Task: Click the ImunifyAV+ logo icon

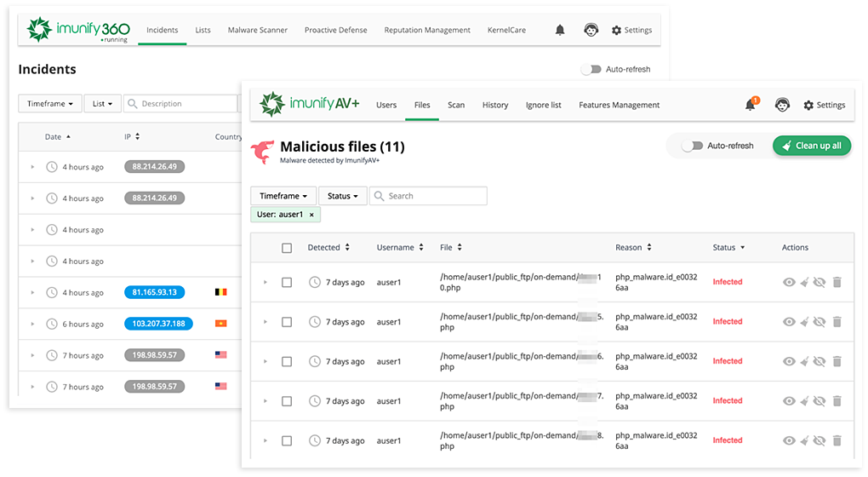Action: 271,104
